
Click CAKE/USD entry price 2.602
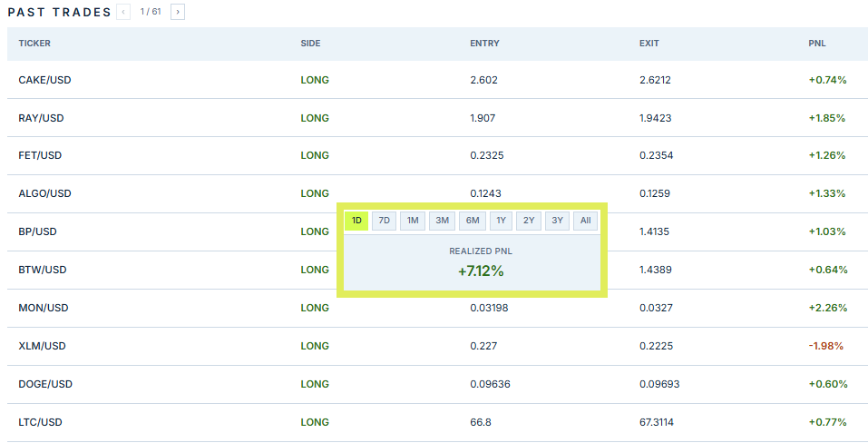(x=483, y=80)
